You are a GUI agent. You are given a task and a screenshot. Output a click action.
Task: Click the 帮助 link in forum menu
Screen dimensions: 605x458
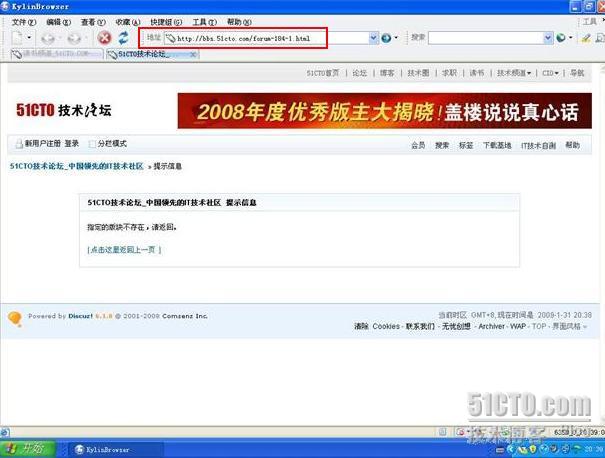tap(573, 145)
